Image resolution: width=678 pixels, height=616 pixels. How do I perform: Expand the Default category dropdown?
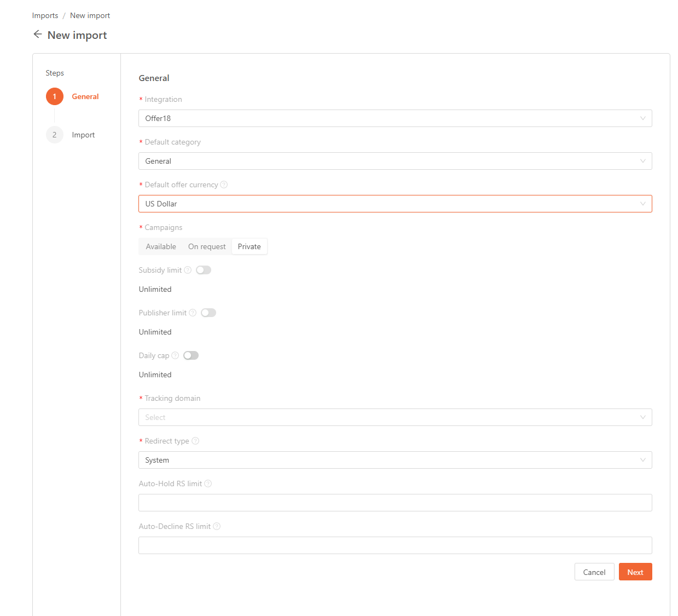pos(395,161)
